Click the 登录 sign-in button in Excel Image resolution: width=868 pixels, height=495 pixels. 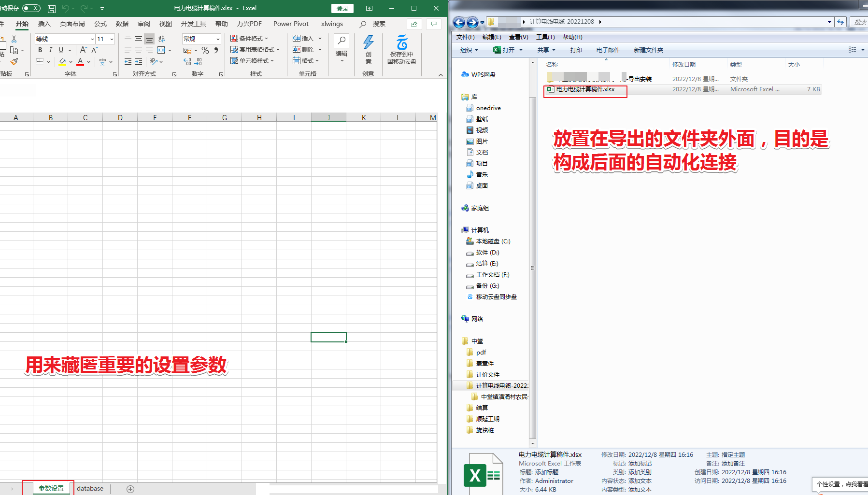pos(342,8)
